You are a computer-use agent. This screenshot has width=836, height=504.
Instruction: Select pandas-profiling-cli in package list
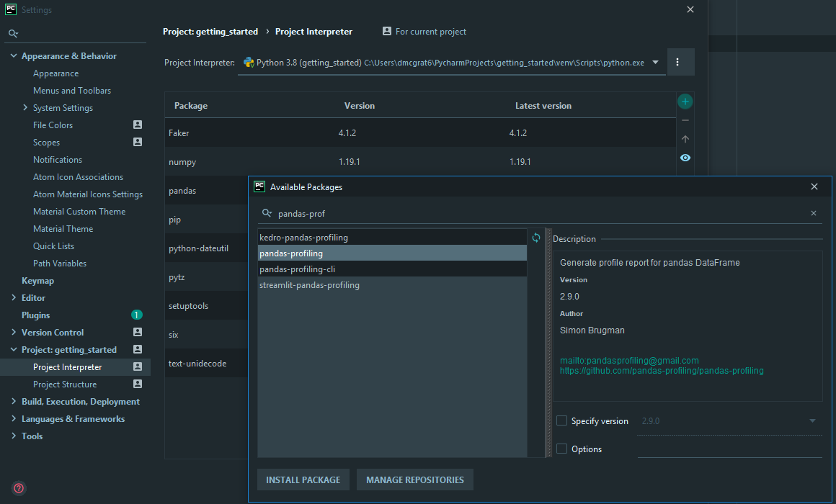click(x=298, y=269)
